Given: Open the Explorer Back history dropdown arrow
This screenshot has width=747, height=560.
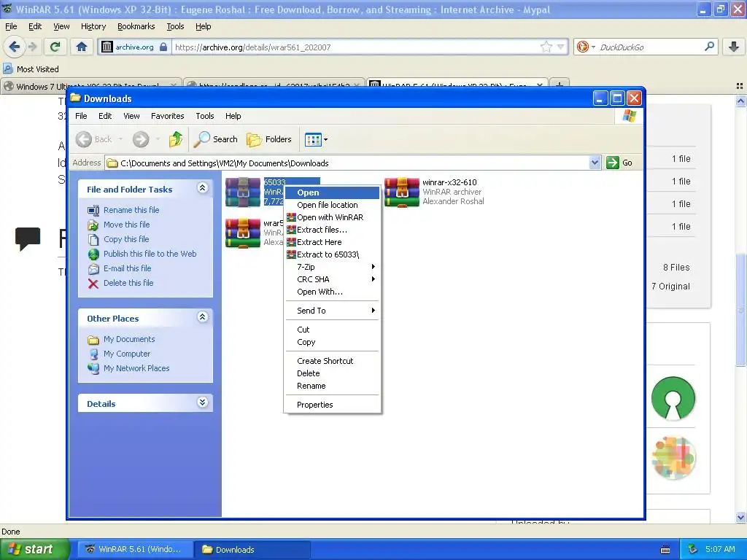Looking at the screenshot, I should pyautogui.click(x=120, y=139).
